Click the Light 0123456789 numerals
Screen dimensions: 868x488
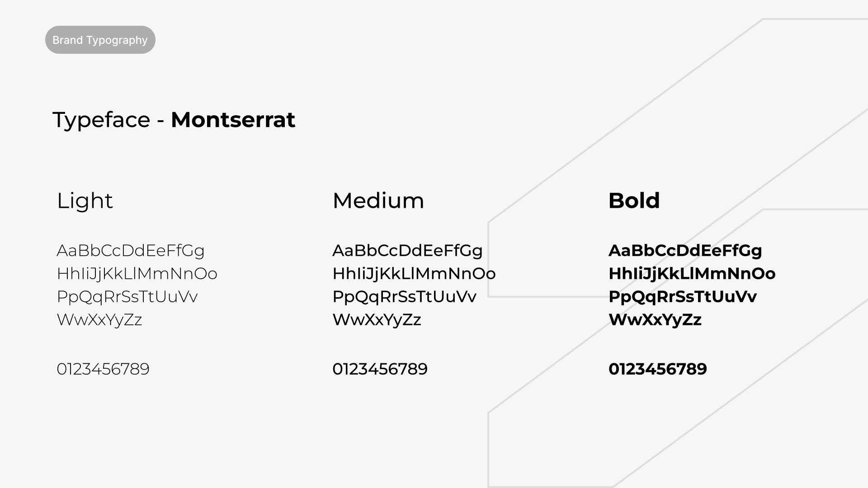pos(103,369)
